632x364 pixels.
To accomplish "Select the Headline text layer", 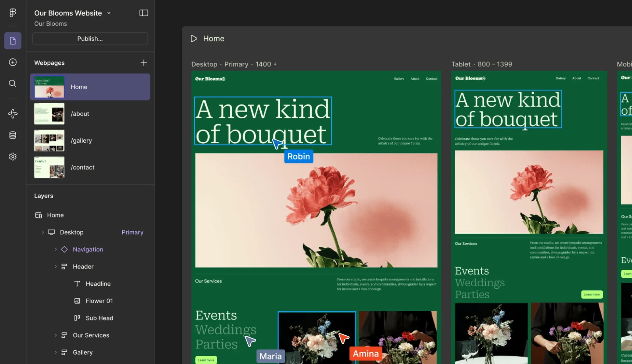I will coord(98,284).
